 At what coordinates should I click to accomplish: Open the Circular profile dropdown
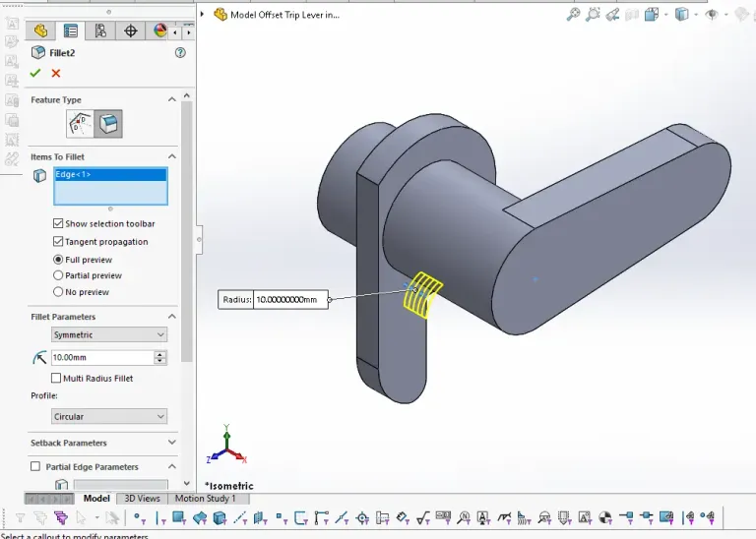click(x=109, y=417)
